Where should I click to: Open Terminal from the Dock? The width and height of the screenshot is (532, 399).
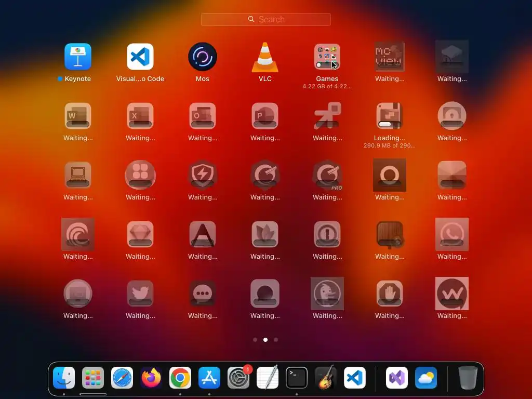tap(297, 378)
